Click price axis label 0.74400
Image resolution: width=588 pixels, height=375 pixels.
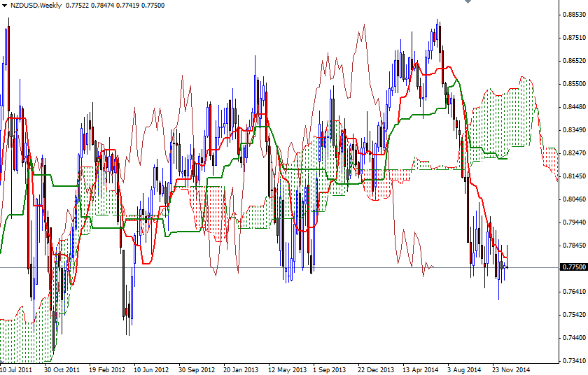tap(574, 337)
